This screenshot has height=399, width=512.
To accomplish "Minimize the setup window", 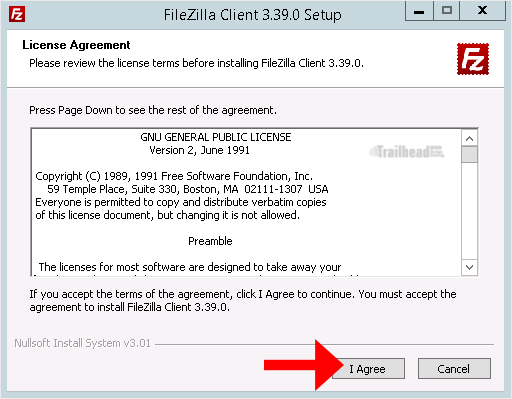I will (x=419, y=11).
